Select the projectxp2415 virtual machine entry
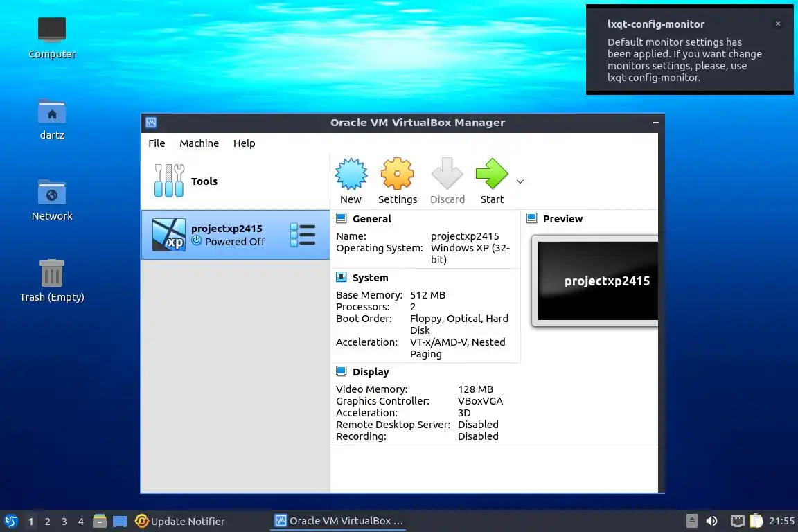 236,235
